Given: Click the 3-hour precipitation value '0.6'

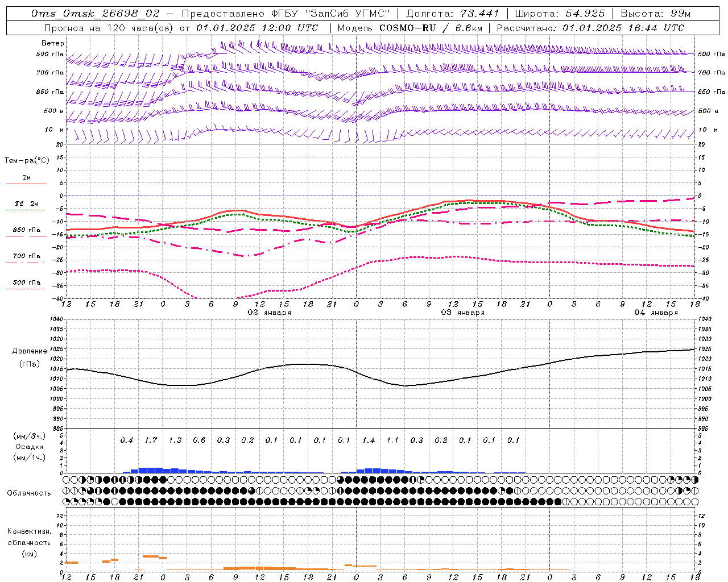Looking at the screenshot, I should coord(199,440).
